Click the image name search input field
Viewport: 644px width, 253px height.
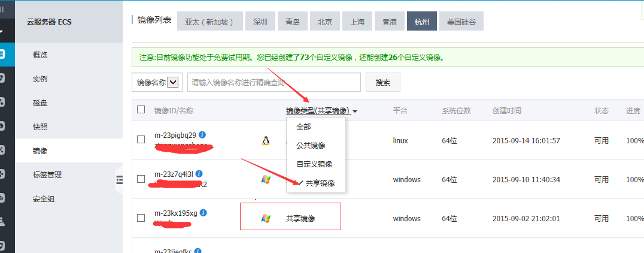point(274,82)
